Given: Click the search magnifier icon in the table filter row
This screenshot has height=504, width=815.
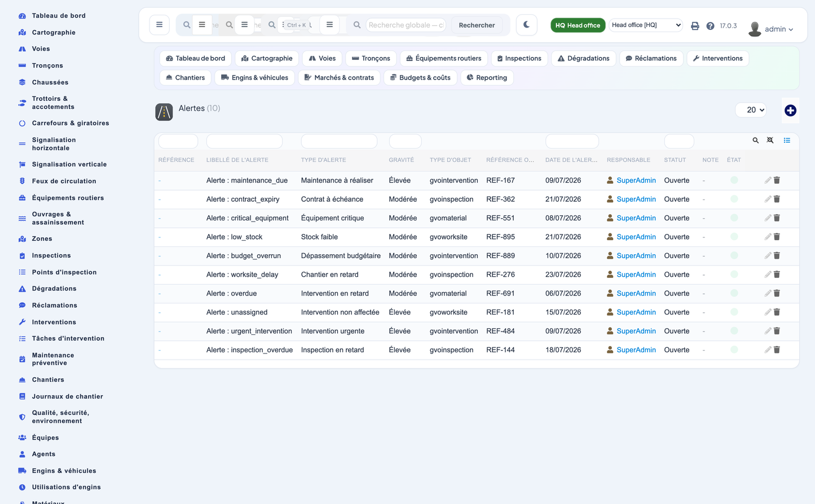Looking at the screenshot, I should (755, 140).
